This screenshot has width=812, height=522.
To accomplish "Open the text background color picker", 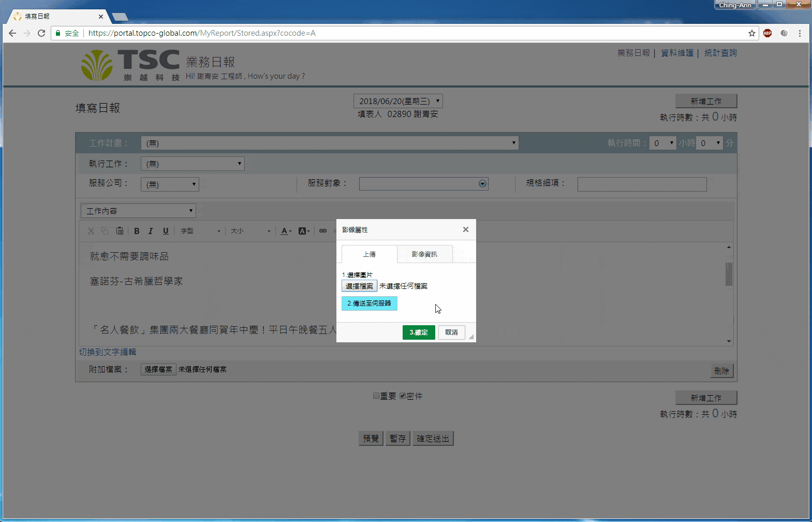I will pyautogui.click(x=304, y=231).
